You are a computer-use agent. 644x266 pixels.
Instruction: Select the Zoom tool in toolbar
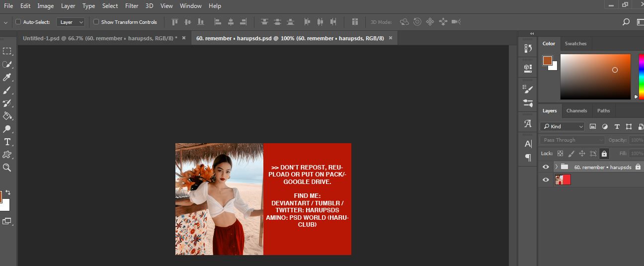pos(7,168)
